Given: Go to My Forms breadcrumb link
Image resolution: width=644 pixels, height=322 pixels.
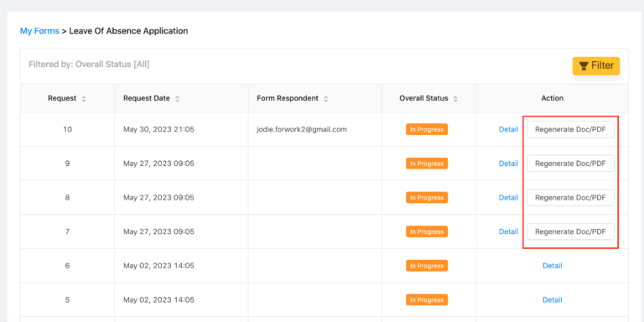Looking at the screenshot, I should 39,31.
